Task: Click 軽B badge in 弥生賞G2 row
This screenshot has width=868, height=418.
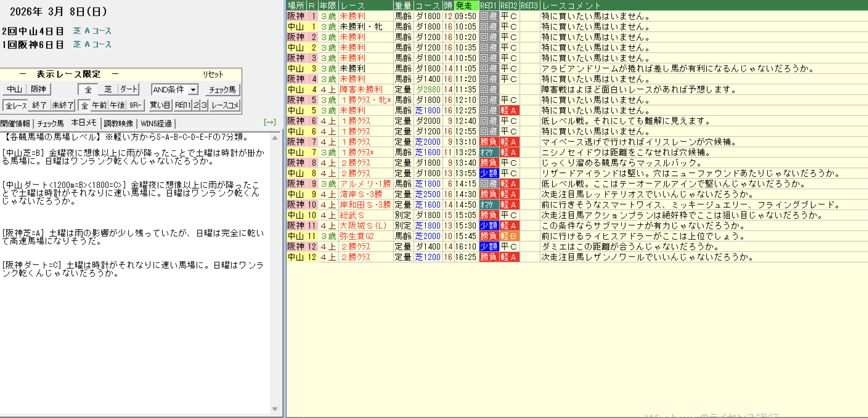Action: [509, 236]
